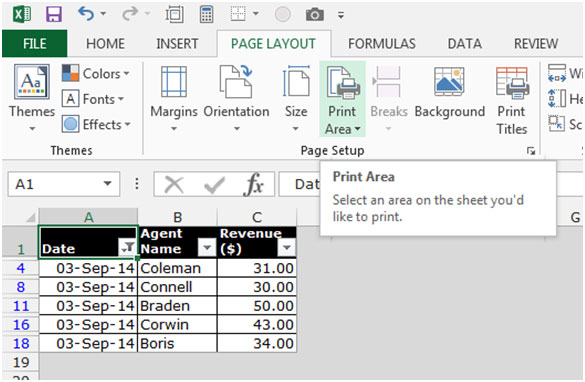Open the theme Fonts dropdown

[x=93, y=99]
